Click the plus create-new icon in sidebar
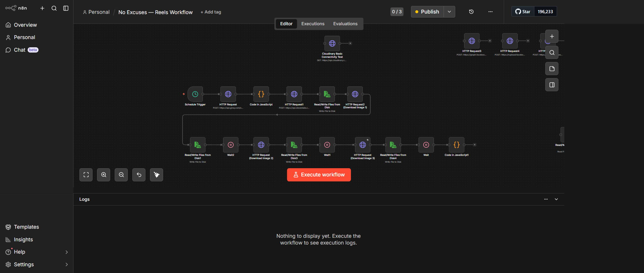644x273 pixels. click(42, 8)
